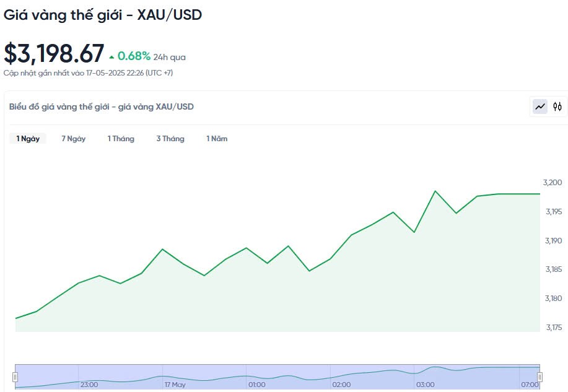
Task: Click the 3,200 y-axis label
Action: [x=553, y=183]
